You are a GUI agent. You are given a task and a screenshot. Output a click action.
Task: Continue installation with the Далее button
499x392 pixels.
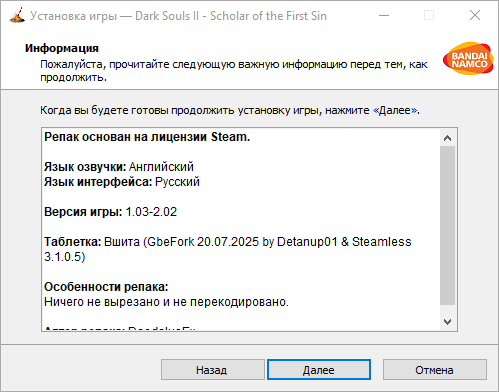[x=319, y=370]
